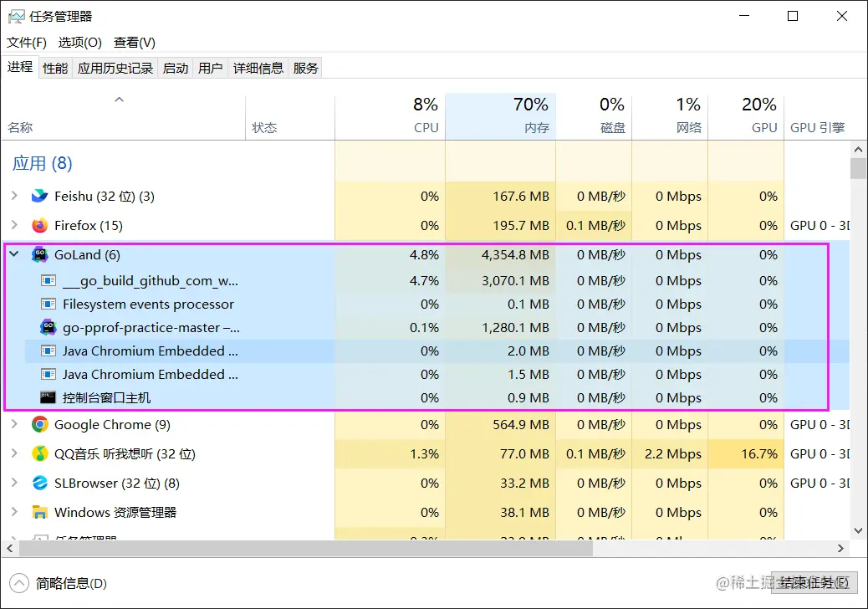The height and width of the screenshot is (609, 868).
Task: Click the Feishu app icon
Action: [x=40, y=197]
